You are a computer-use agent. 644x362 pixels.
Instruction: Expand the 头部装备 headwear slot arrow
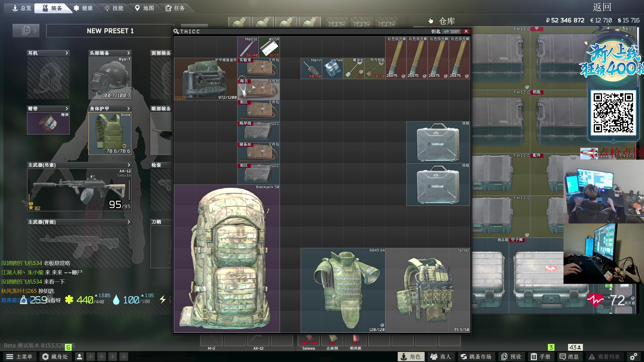click(129, 53)
